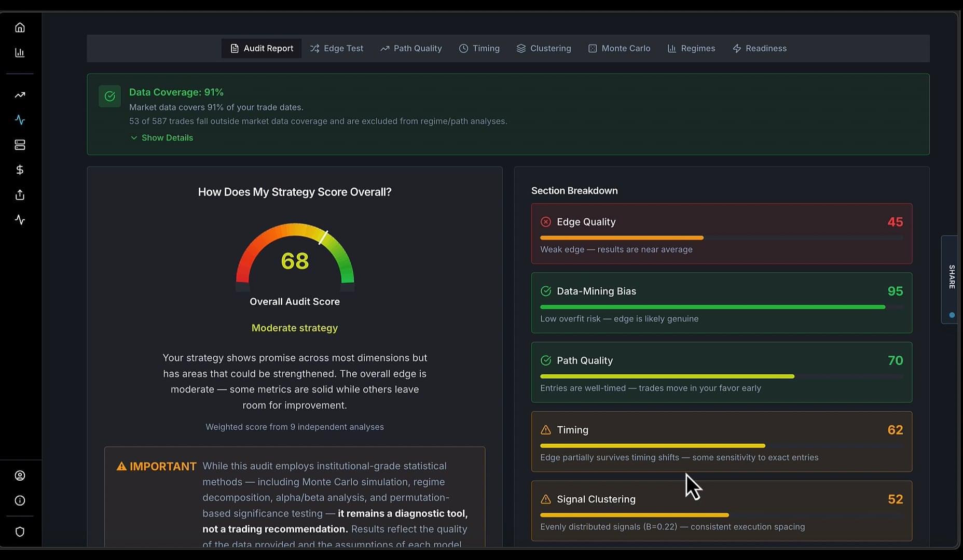Click the lower activity pulse icon
Screen dimensions: 963x560
point(20,220)
